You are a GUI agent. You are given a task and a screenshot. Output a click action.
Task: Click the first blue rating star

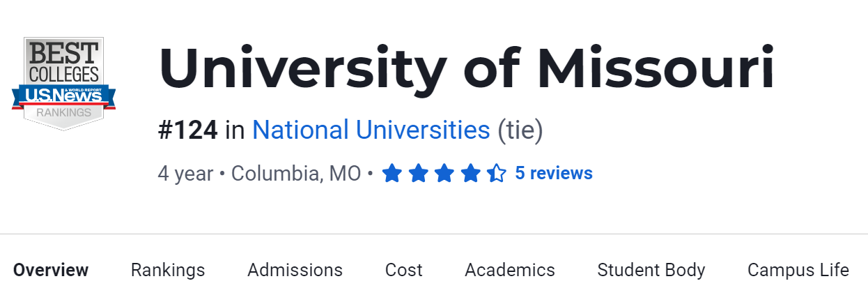tap(392, 173)
